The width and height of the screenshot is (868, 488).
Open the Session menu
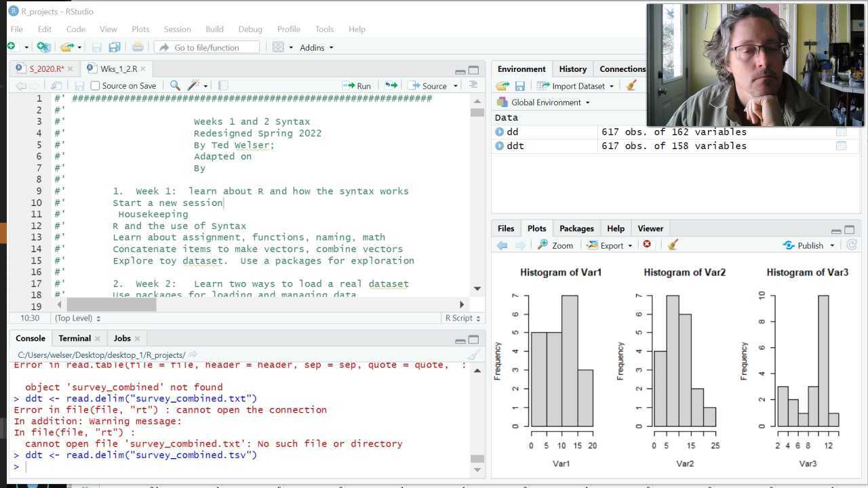click(x=177, y=29)
